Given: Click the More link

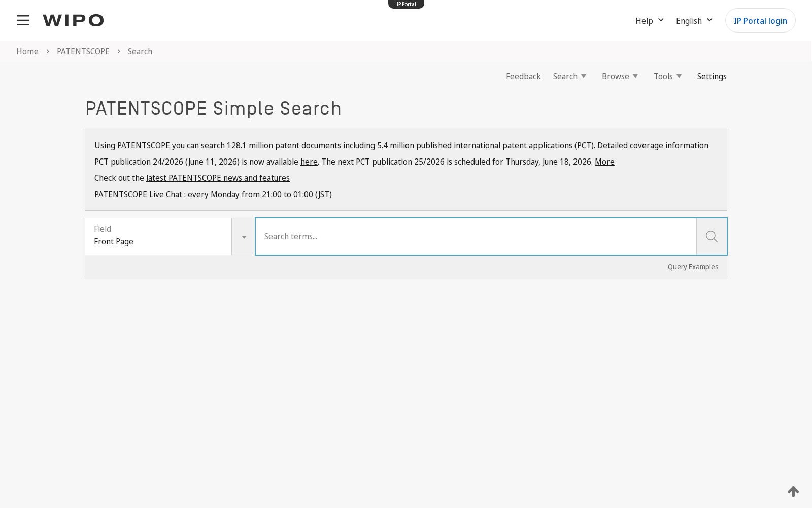Looking at the screenshot, I should coord(604,162).
